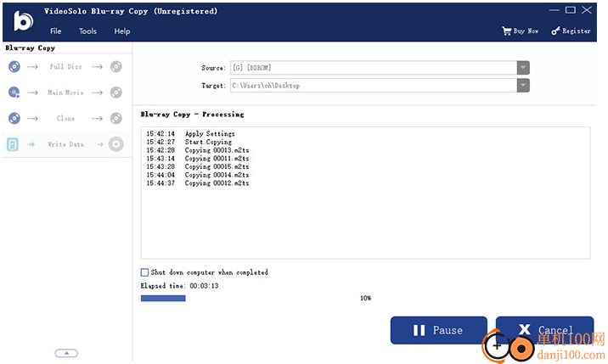Click the Blu-ray Copy panel header
This screenshot has height=364, width=608.
pos(31,48)
